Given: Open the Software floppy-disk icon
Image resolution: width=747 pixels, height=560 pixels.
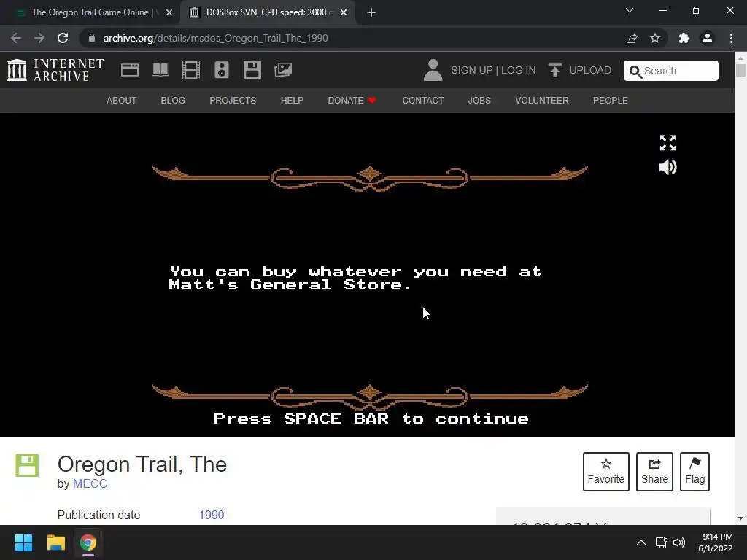Looking at the screenshot, I should (252, 70).
